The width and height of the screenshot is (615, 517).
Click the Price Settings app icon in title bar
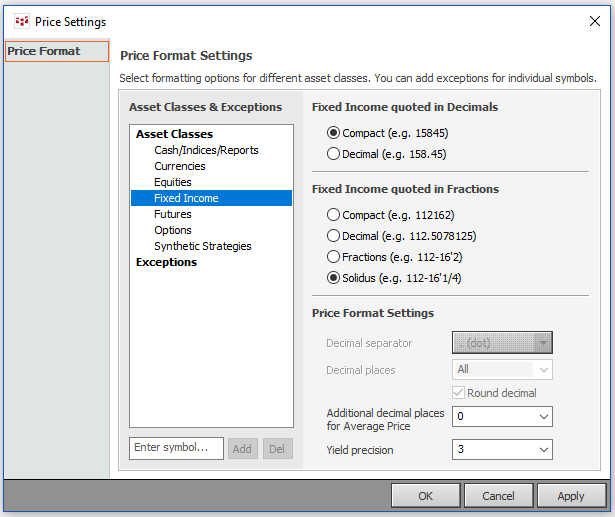(x=21, y=21)
